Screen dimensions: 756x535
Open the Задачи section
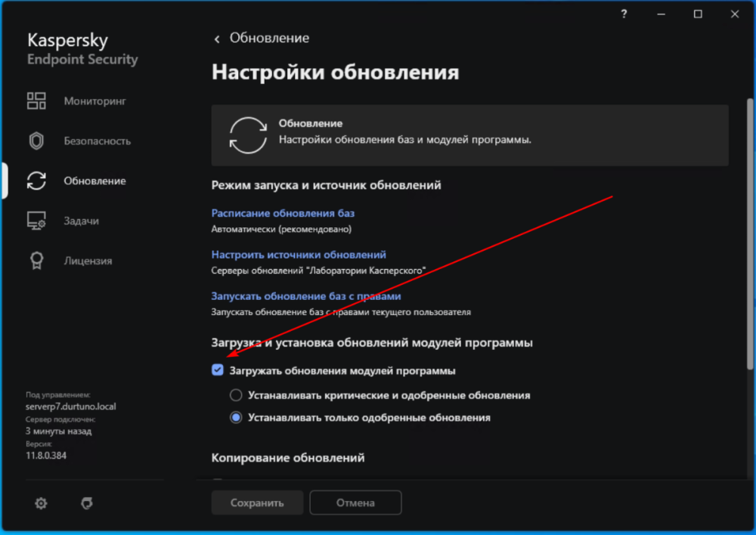tap(82, 221)
